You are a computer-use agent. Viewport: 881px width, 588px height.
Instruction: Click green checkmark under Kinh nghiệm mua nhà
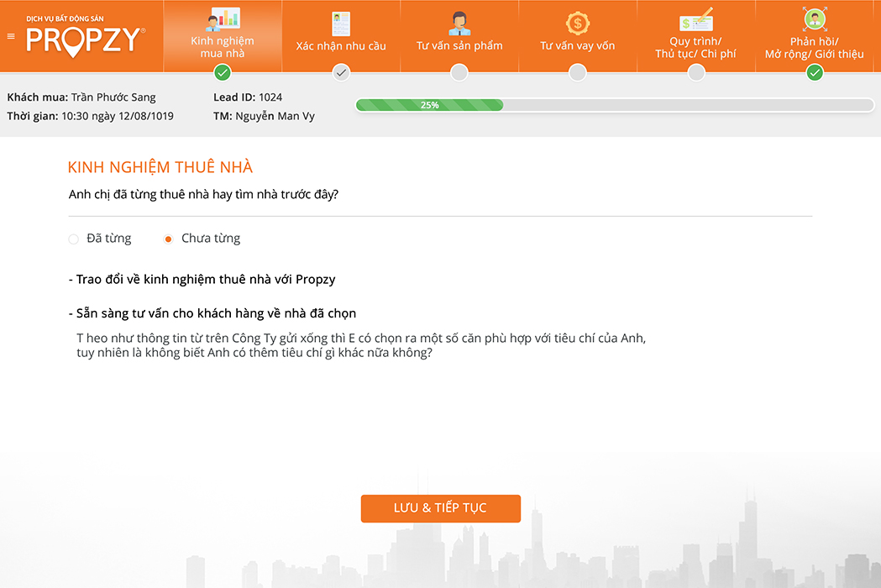tap(223, 73)
